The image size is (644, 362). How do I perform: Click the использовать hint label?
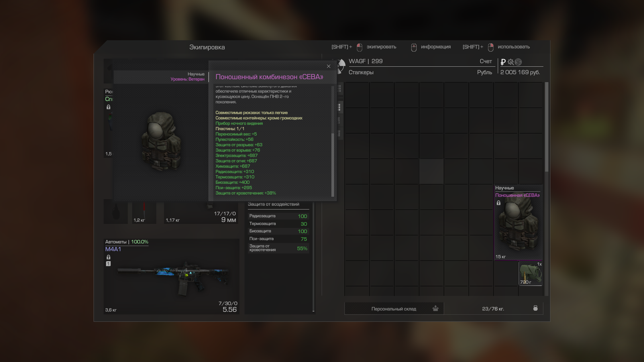tap(514, 47)
